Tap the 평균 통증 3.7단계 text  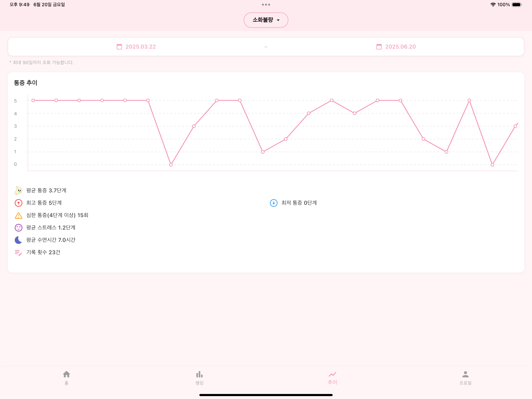point(46,190)
